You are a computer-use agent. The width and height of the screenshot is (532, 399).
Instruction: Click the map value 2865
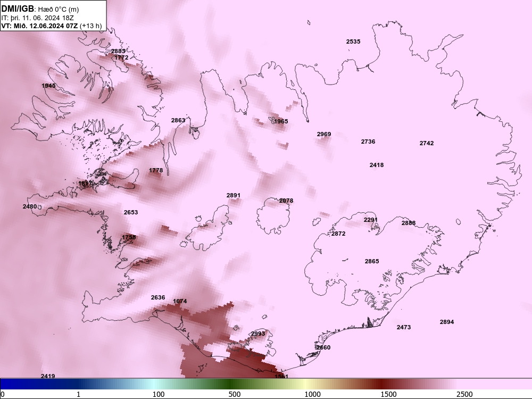tap(372, 262)
